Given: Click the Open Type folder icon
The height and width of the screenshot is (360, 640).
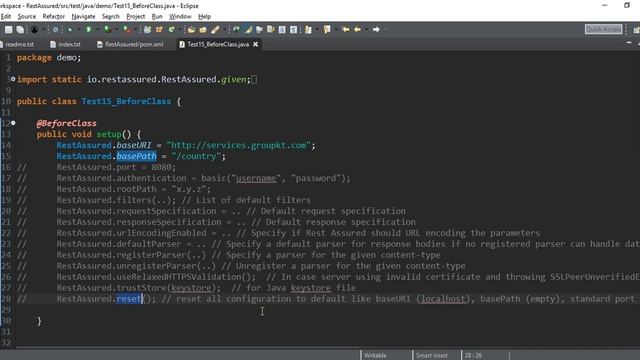Looking at the screenshot, I should [191, 29].
